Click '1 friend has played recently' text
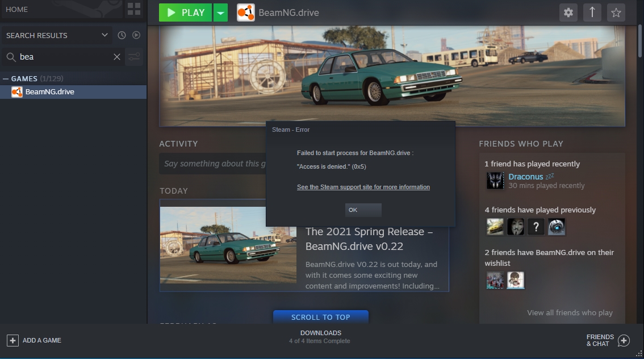The image size is (644, 359). click(x=532, y=164)
